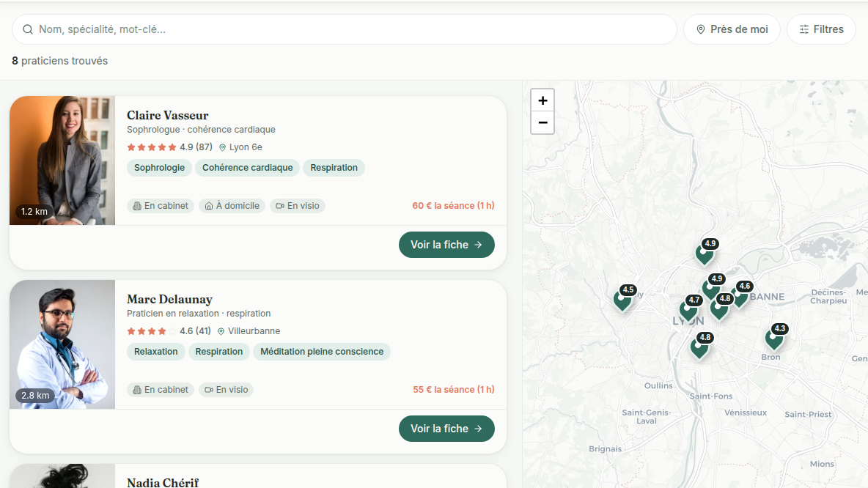Select the Cohérence cardiaque tag

248,168
